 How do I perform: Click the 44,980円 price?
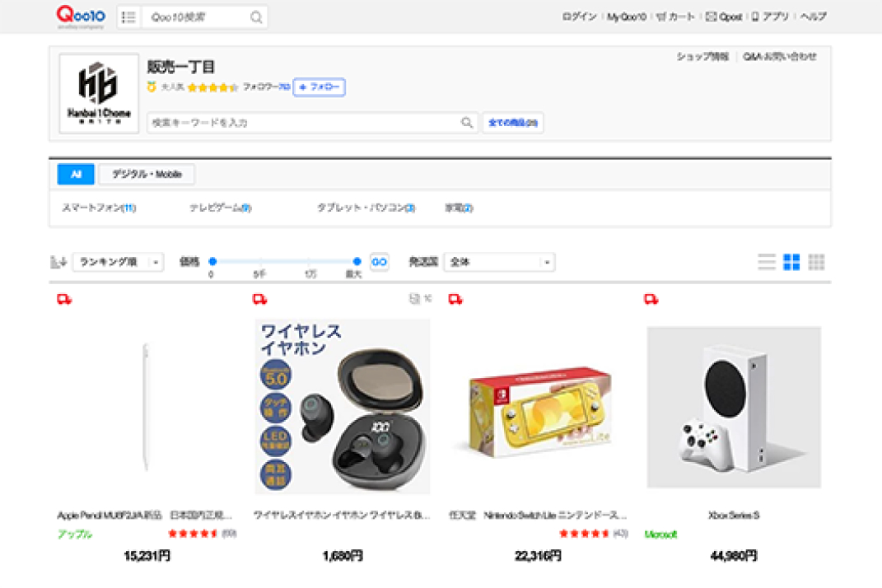734,556
